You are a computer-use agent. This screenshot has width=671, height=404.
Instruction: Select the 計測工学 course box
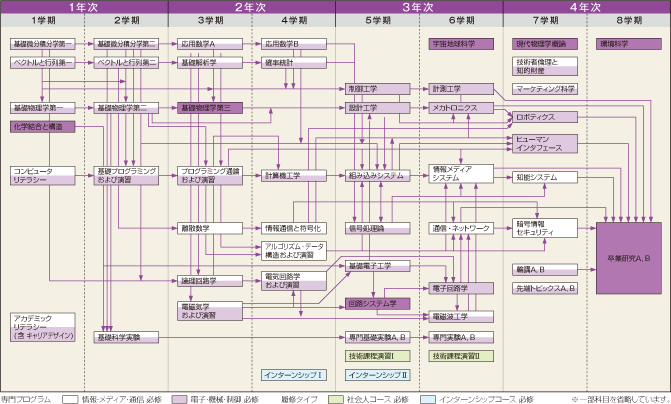coord(461,89)
